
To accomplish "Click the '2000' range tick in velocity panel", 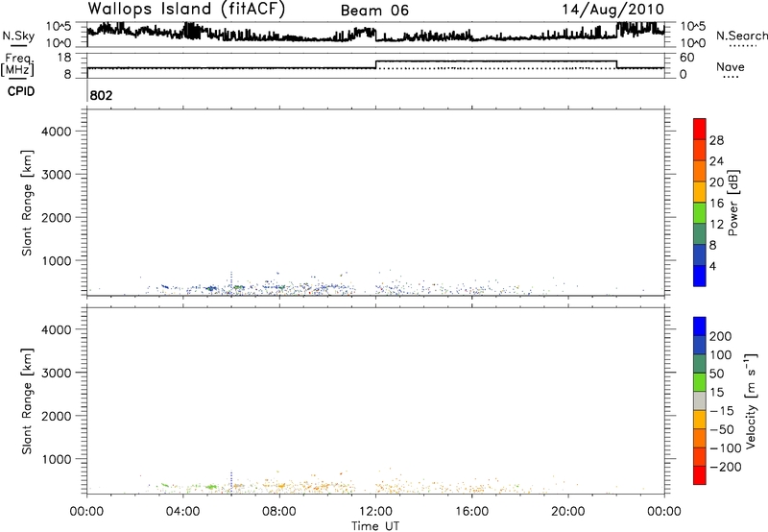I will pos(56,416).
